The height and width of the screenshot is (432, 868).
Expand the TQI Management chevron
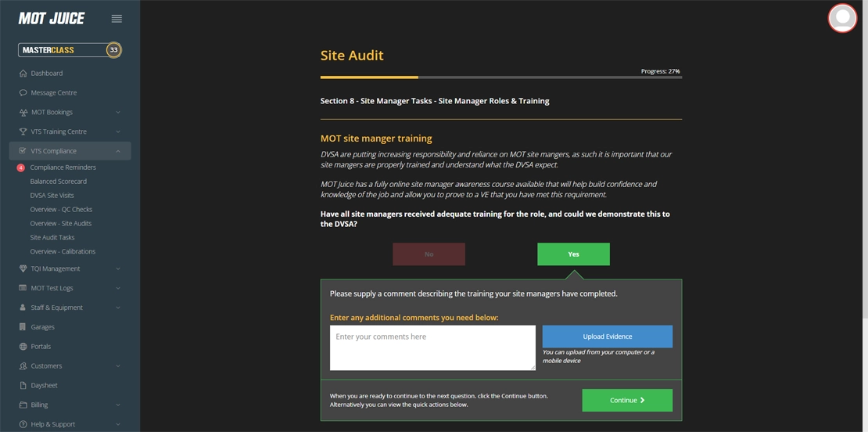(x=118, y=268)
